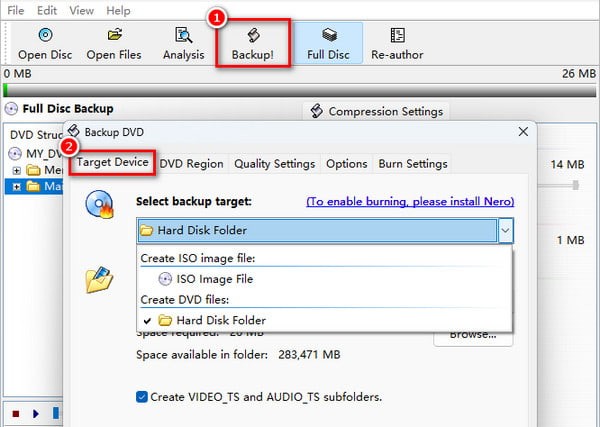Click the stop preview button
The image size is (600, 427).
pos(16,414)
